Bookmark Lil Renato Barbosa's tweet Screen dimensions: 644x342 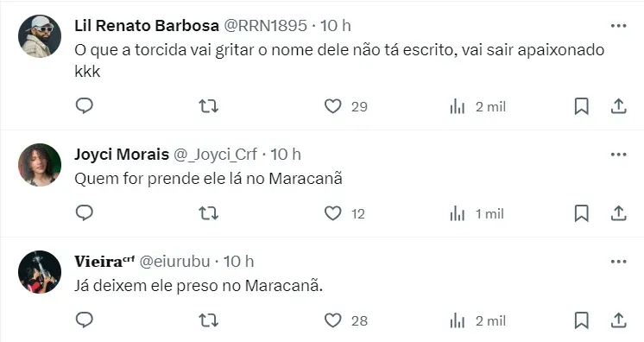pyautogui.click(x=582, y=106)
